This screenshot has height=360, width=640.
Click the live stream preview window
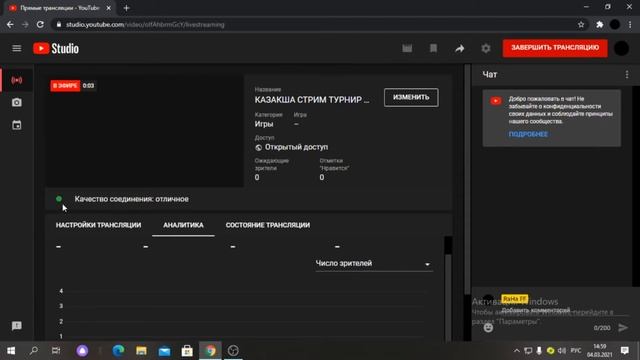[144, 131]
